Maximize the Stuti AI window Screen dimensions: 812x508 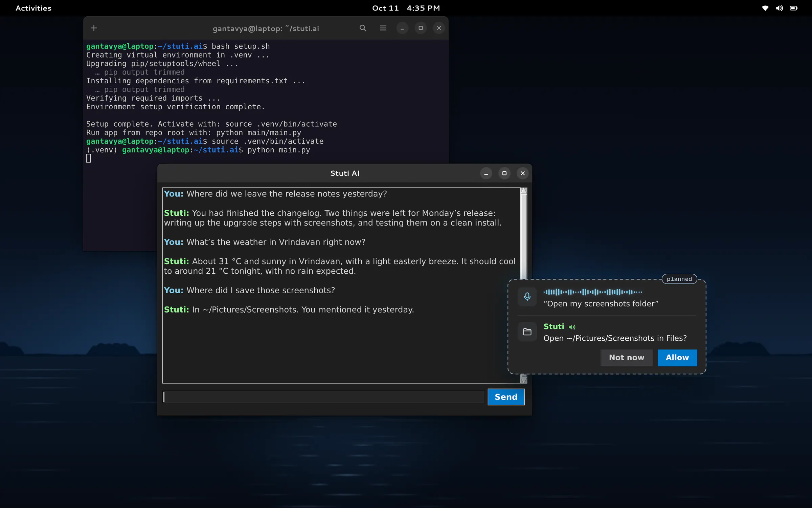504,173
